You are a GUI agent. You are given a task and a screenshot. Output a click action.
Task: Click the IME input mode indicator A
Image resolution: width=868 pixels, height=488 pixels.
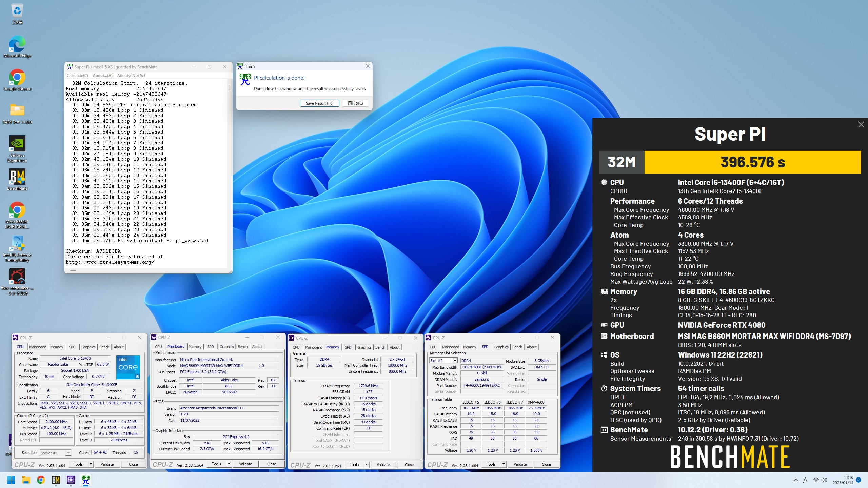click(805, 480)
